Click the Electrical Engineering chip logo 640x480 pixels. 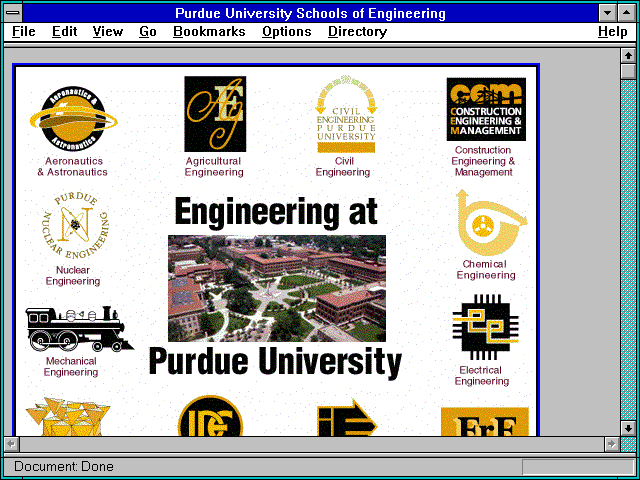click(486, 328)
